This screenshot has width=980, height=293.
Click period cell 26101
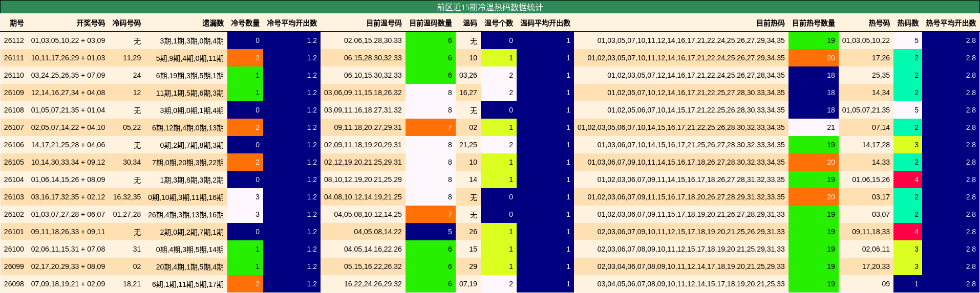(x=14, y=232)
